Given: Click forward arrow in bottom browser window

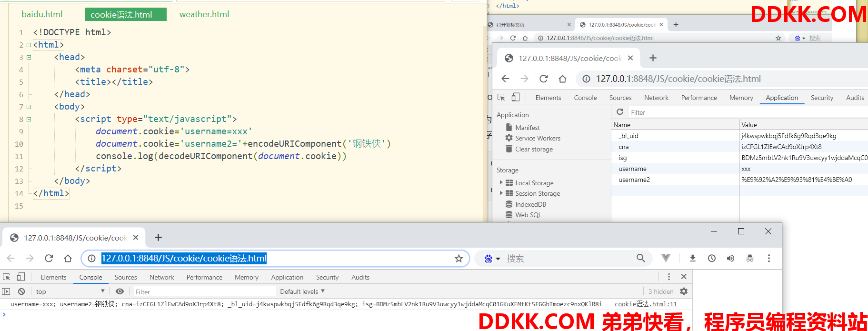Looking at the screenshot, I should 30,258.
